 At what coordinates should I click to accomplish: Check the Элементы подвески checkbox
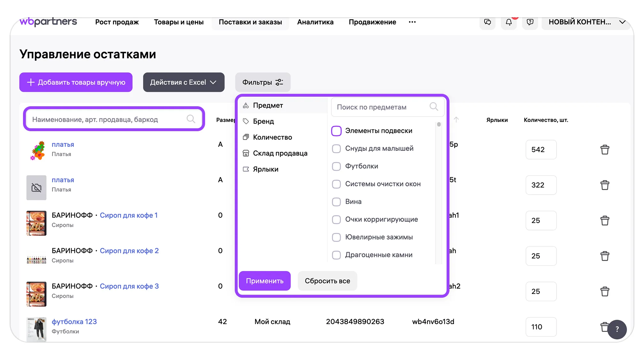click(x=336, y=131)
